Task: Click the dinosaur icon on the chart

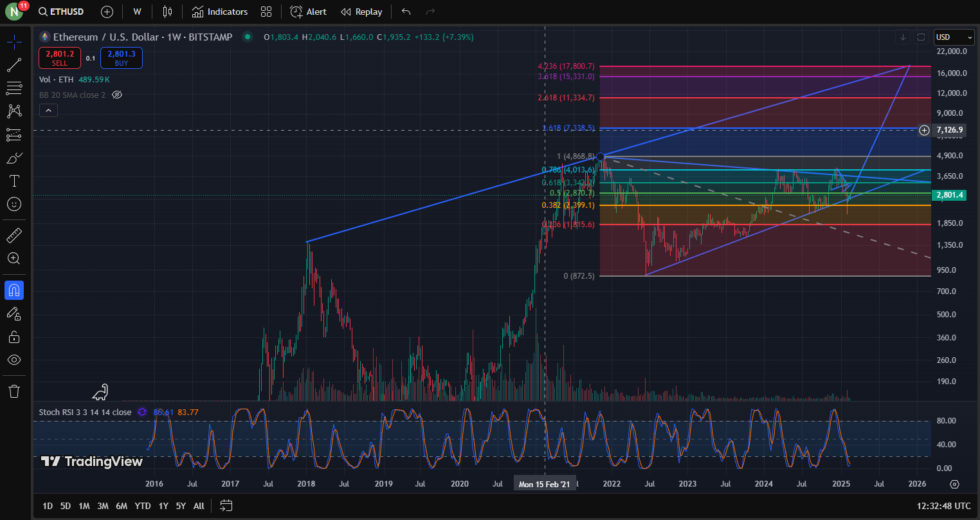Action: click(x=100, y=392)
